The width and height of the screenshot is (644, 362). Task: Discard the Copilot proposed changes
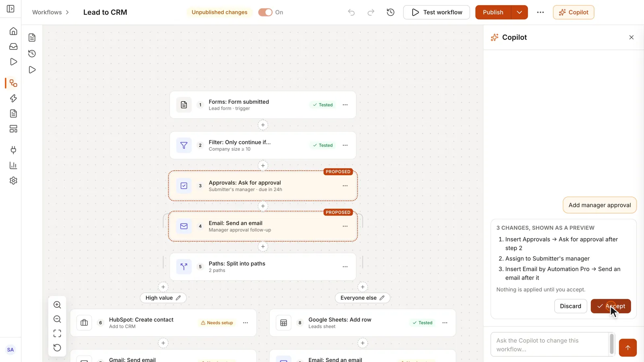tap(570, 306)
